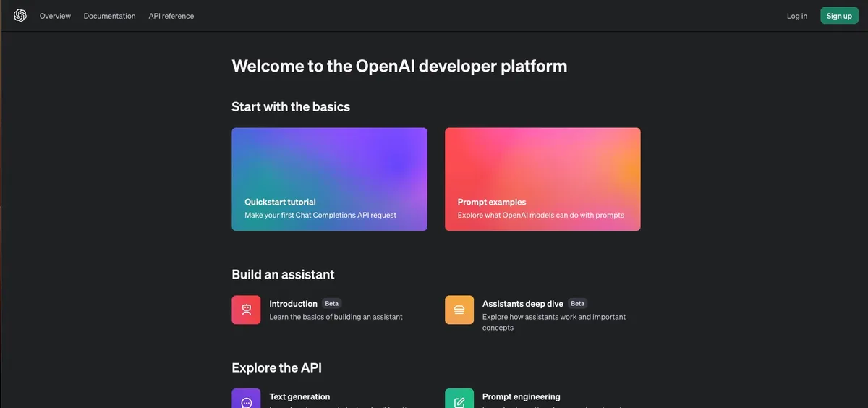Go to Documentation in top navigation

(109, 16)
